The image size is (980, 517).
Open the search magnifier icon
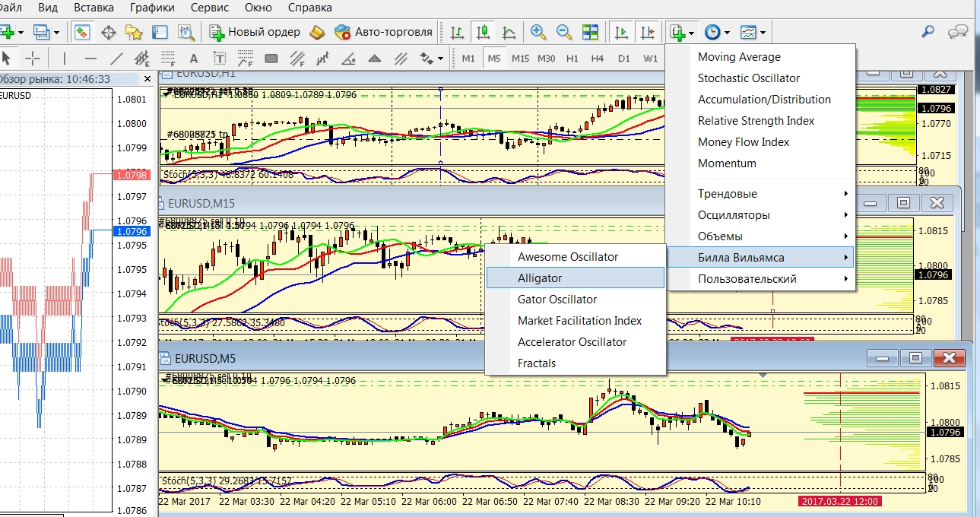[x=928, y=32]
